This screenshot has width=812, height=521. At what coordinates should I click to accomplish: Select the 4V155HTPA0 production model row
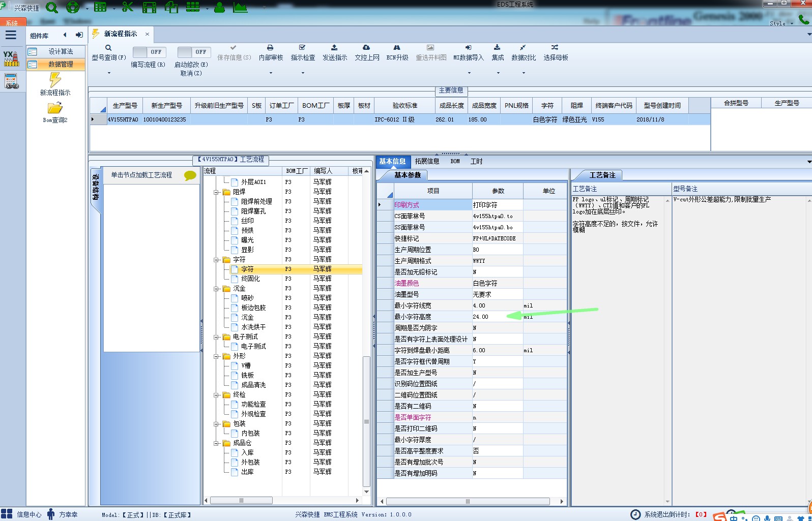pos(400,119)
